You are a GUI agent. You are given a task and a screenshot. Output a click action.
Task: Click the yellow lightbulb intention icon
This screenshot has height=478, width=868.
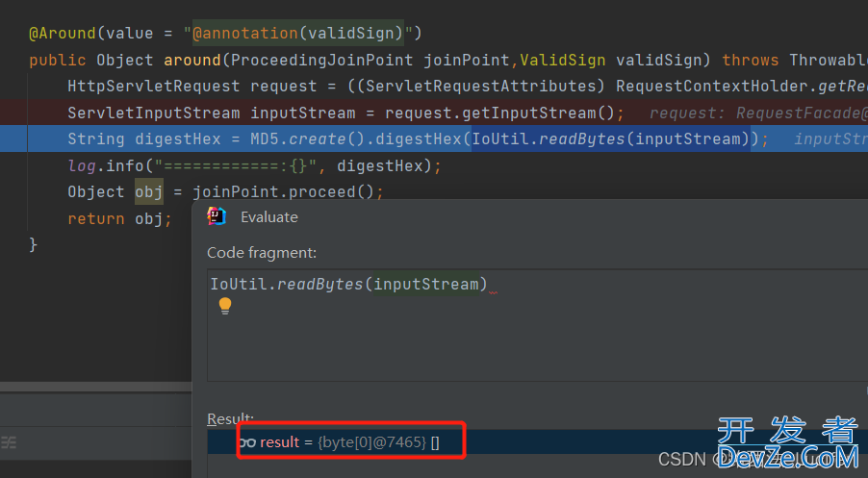(225, 306)
